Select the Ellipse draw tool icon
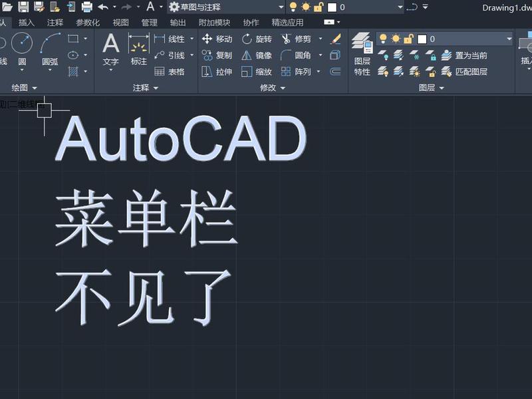 tap(73, 55)
